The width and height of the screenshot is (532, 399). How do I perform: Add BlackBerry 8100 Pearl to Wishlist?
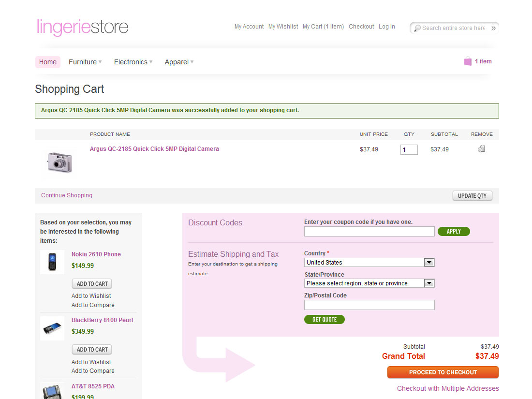(x=91, y=362)
